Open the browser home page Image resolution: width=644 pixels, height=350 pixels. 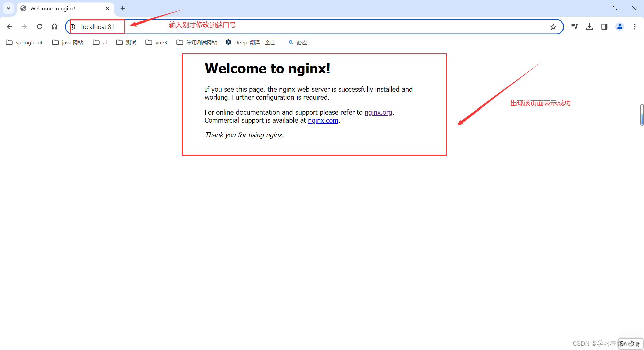pyautogui.click(x=54, y=26)
